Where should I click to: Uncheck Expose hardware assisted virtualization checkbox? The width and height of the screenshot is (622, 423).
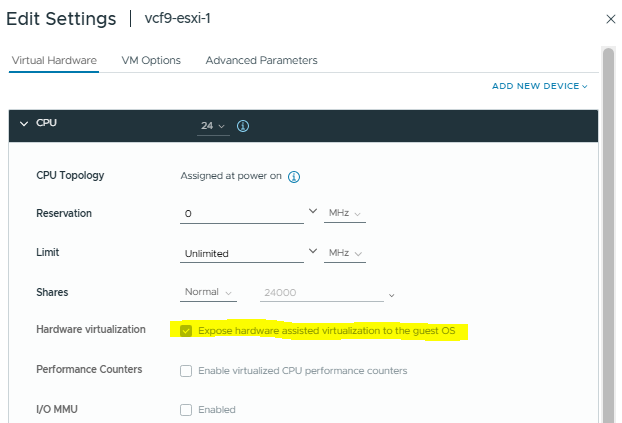coord(187,331)
